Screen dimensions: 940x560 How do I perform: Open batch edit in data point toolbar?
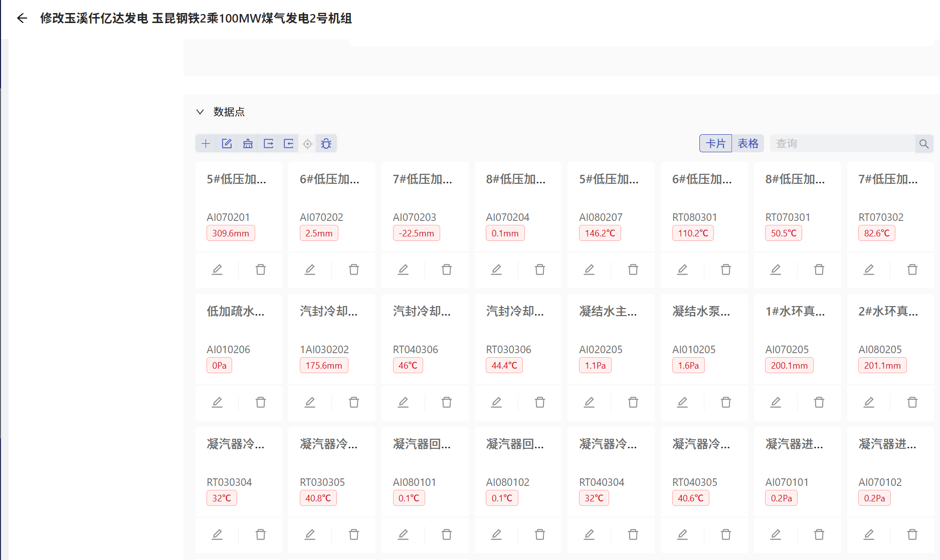227,144
